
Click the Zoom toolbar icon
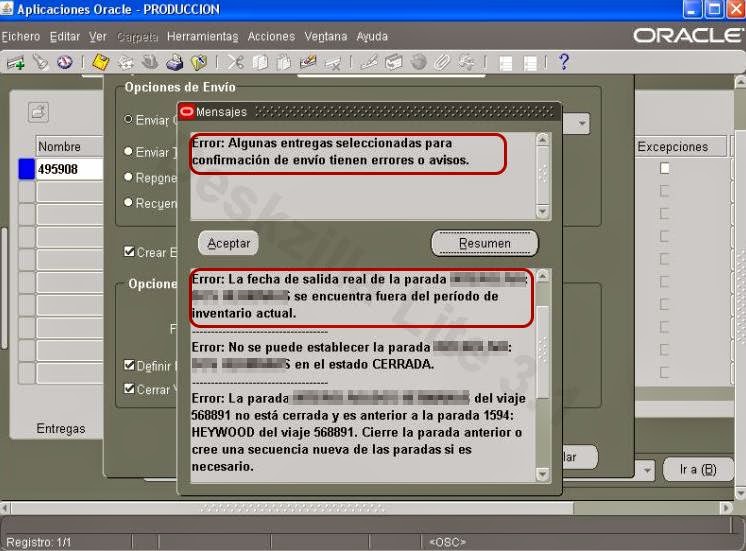click(394, 62)
